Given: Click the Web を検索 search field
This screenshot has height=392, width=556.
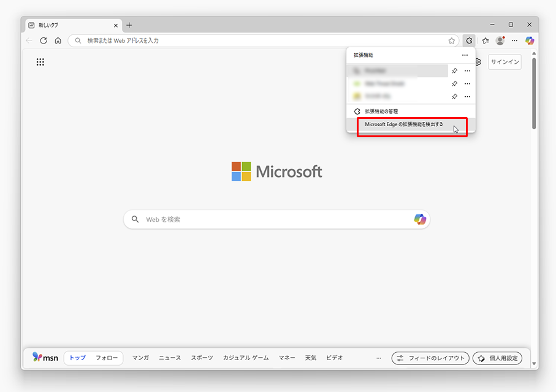Looking at the screenshot, I should [x=277, y=219].
